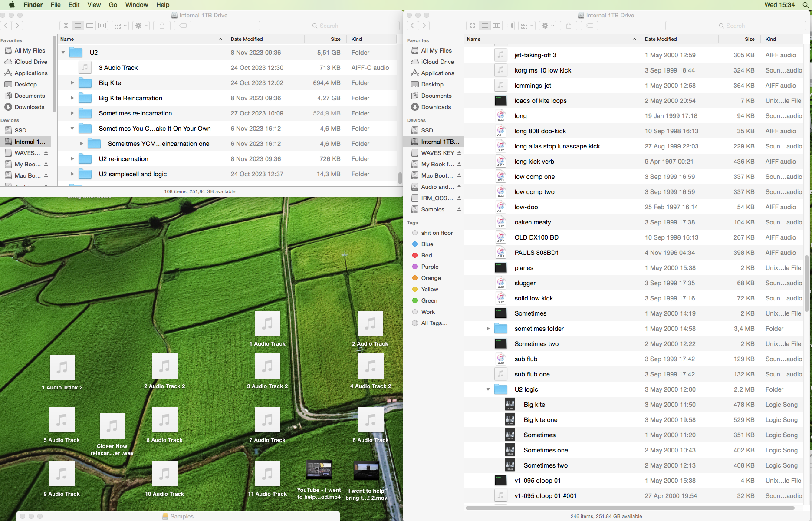Image resolution: width=812 pixels, height=521 pixels.
Task: Select Cover Flow view in right window
Action: [x=509, y=26]
